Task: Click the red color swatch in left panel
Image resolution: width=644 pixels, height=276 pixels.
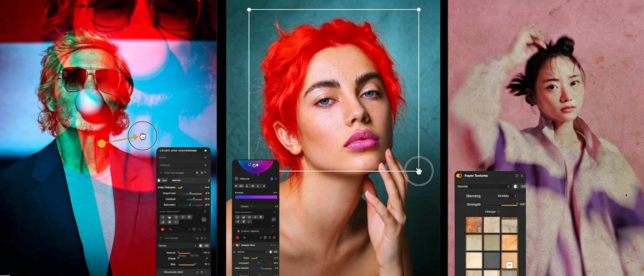Action: (162, 229)
